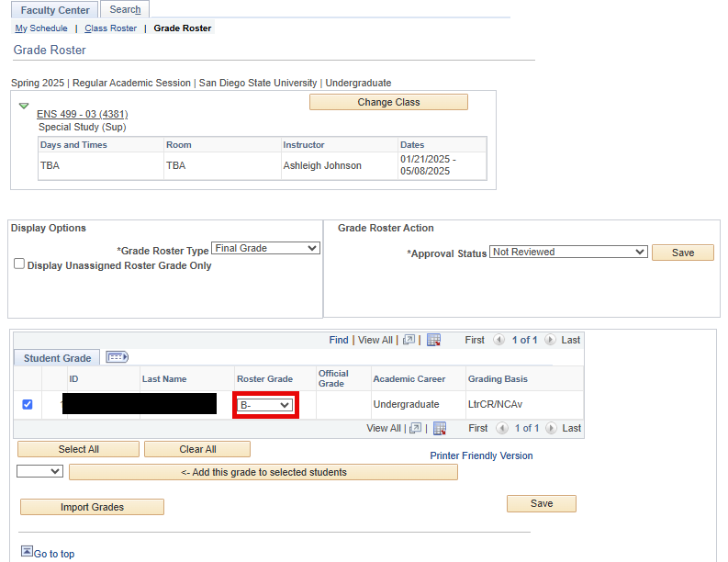The image size is (728, 562).
Task: Collapse the ENS 499 class section triangle
Action: click(x=24, y=106)
